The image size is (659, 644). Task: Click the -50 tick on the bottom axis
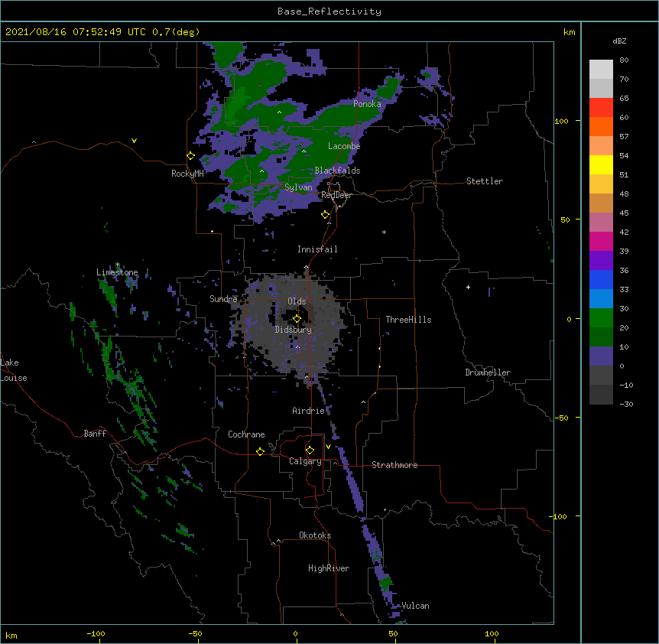(x=195, y=633)
